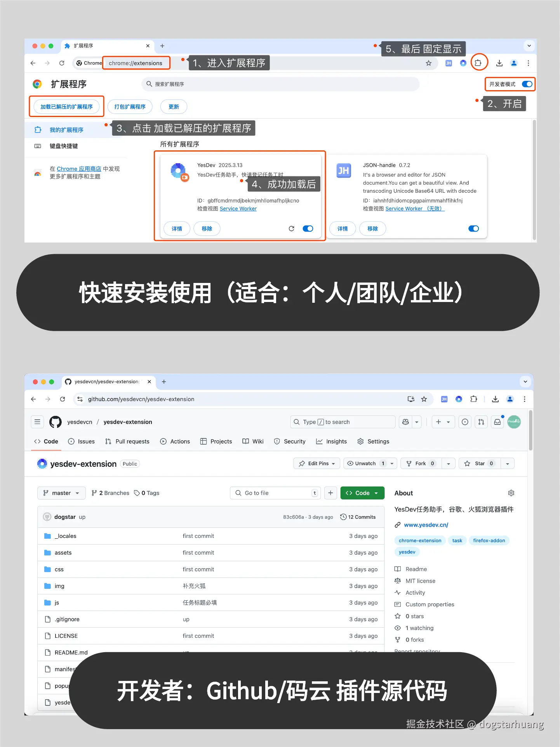
Task: Open GitHub pull requests icon in header
Action: point(481,422)
